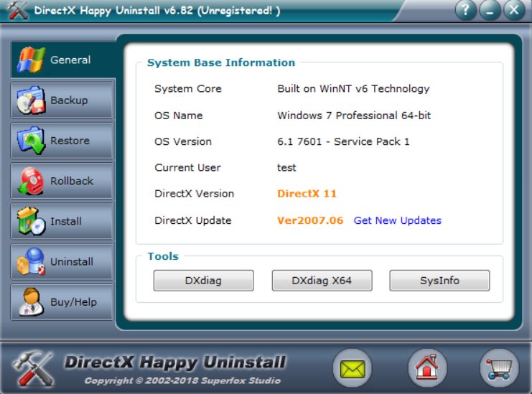Click the Buy/Help person icon
This screenshot has height=394, width=532.
[31, 302]
